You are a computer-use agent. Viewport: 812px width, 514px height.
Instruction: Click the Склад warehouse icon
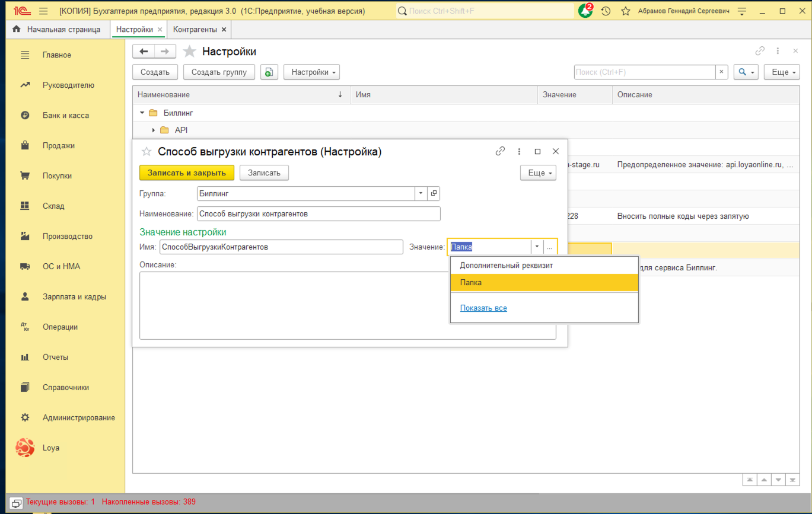[25, 206]
